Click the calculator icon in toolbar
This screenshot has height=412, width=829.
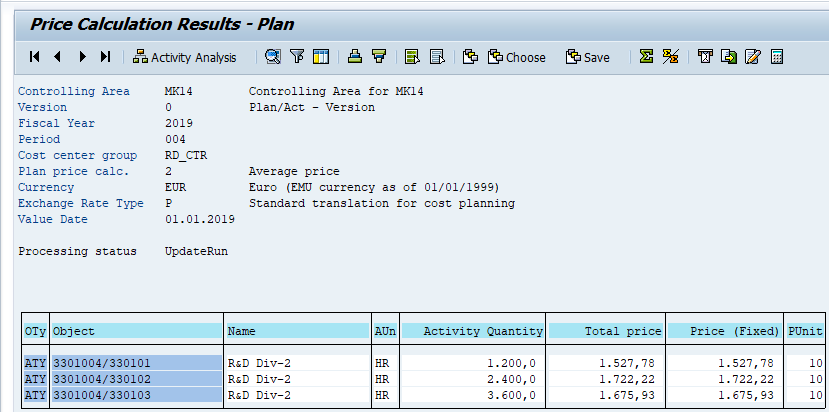tap(776, 57)
